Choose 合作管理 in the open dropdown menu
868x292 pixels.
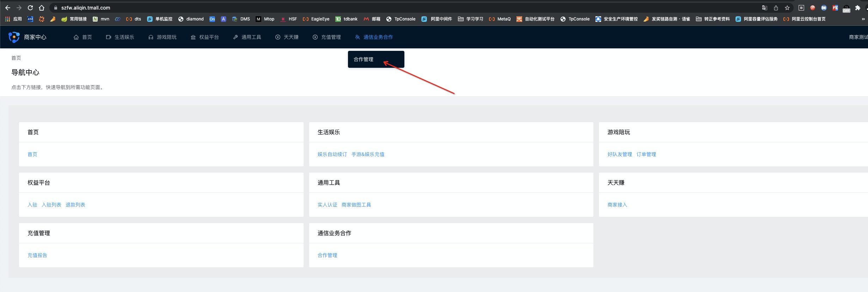click(376, 59)
